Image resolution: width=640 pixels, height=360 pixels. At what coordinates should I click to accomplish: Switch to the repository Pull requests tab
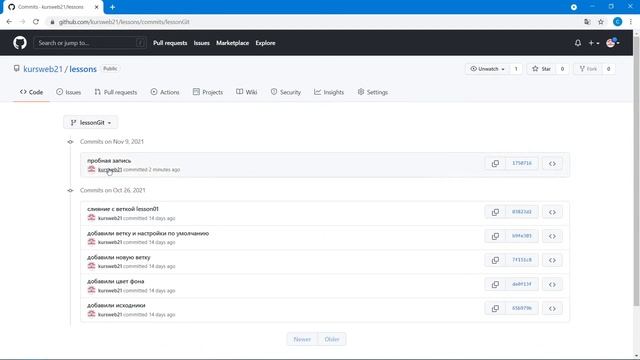tap(116, 92)
